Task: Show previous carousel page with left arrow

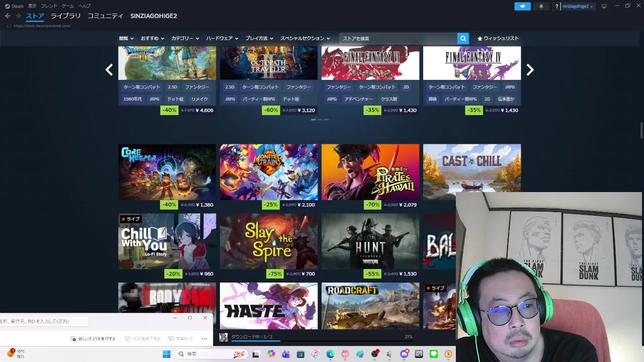Action: coord(109,70)
